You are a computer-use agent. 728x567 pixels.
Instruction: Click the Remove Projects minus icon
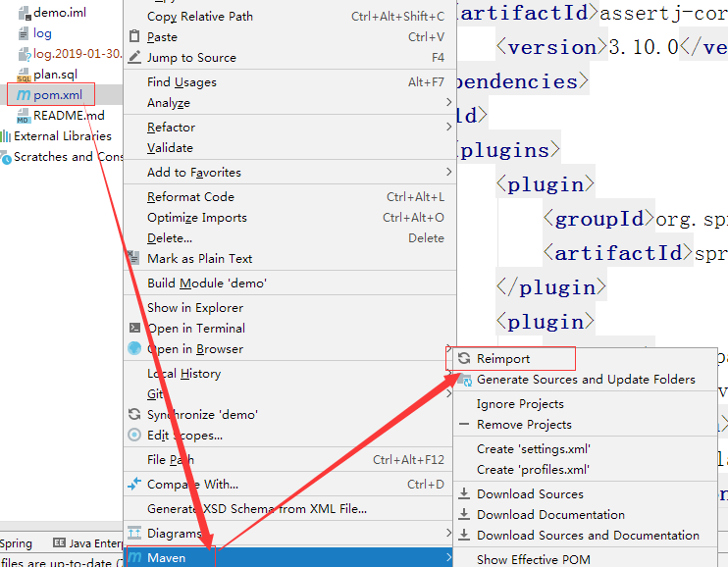[464, 424]
